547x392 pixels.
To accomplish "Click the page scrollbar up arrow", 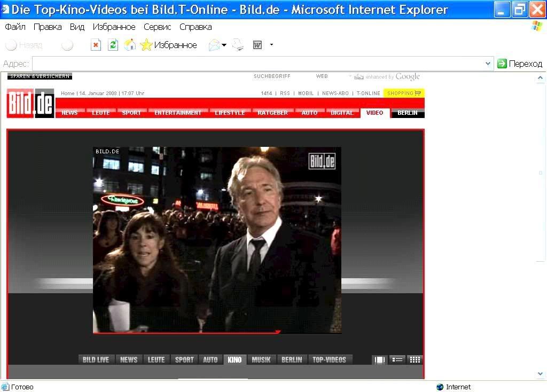I will (540, 78).
